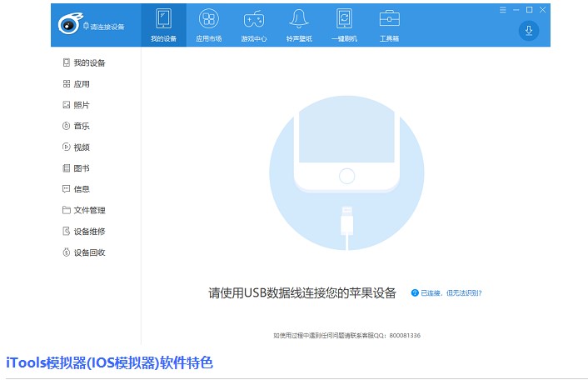
Task: Switch to the 游戏中心 game center tab
Action: tap(254, 25)
